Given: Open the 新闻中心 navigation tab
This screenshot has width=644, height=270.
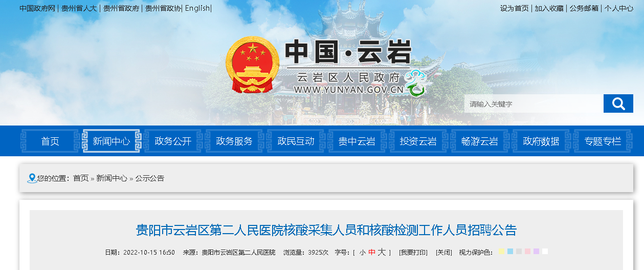Looking at the screenshot, I should pyautogui.click(x=112, y=141).
